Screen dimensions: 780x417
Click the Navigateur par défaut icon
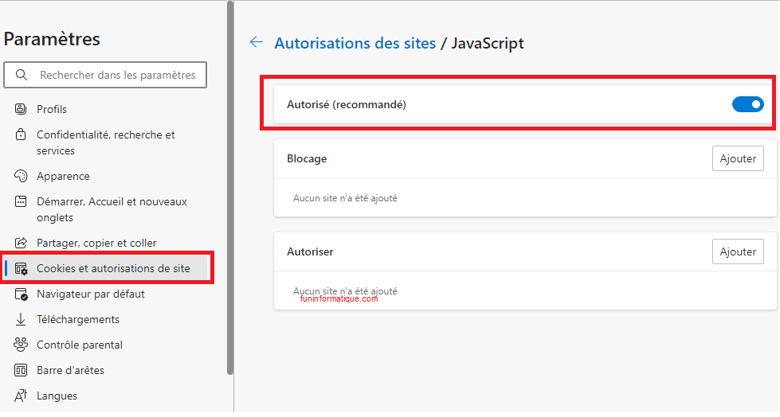coord(21,294)
